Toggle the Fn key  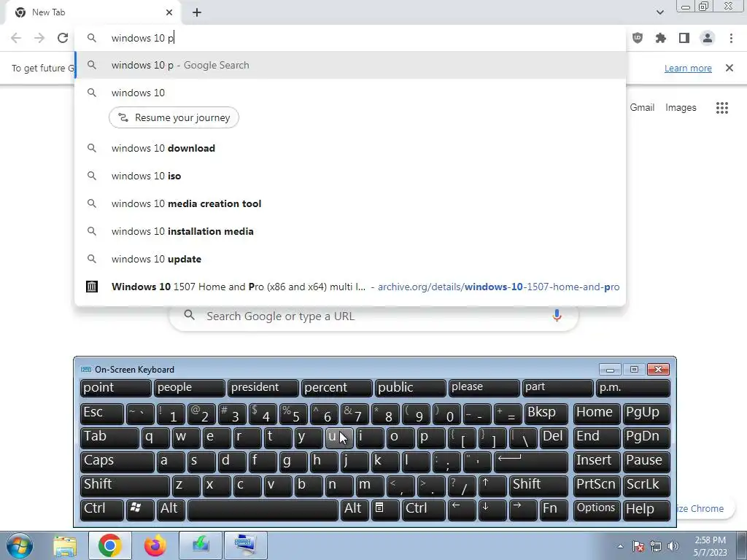554,509
